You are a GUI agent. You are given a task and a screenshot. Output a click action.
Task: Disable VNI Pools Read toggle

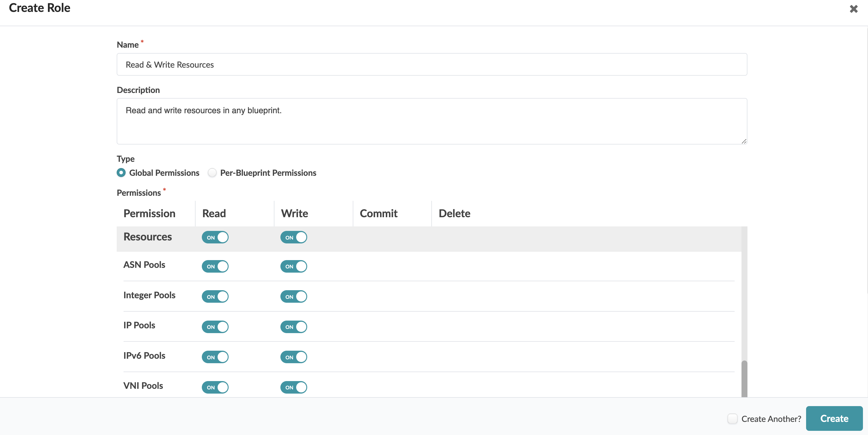215,387
